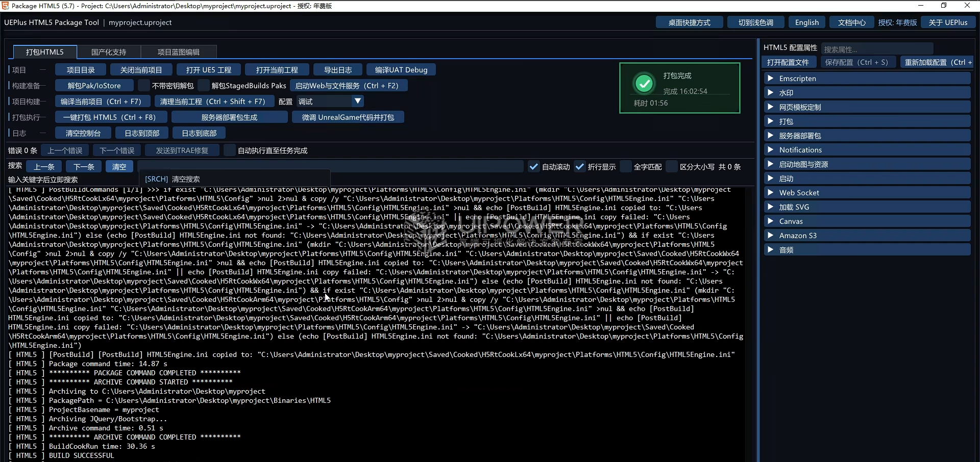Click 关于 UEPlus button
This screenshot has width=980, height=462.
click(x=948, y=22)
